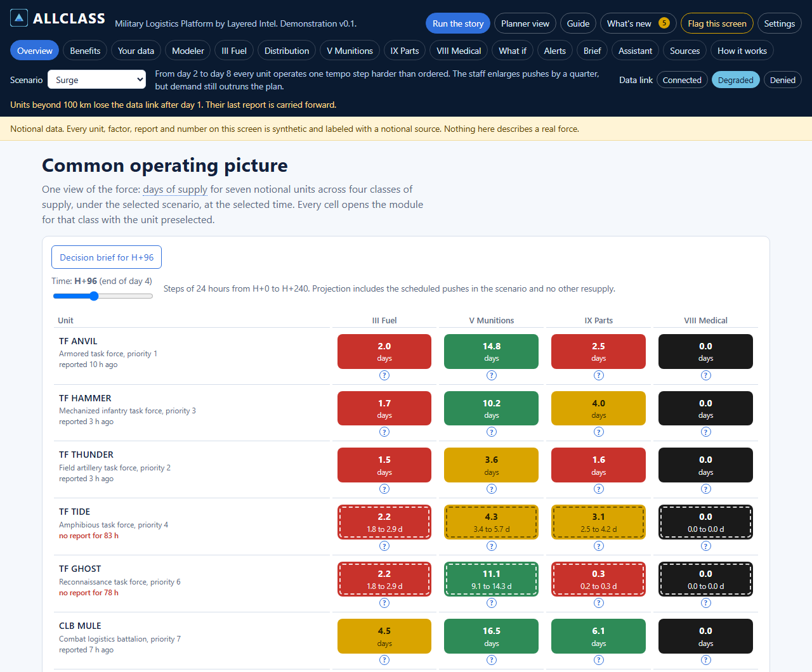Set data link to Connected
The image size is (812, 672).
coord(682,80)
